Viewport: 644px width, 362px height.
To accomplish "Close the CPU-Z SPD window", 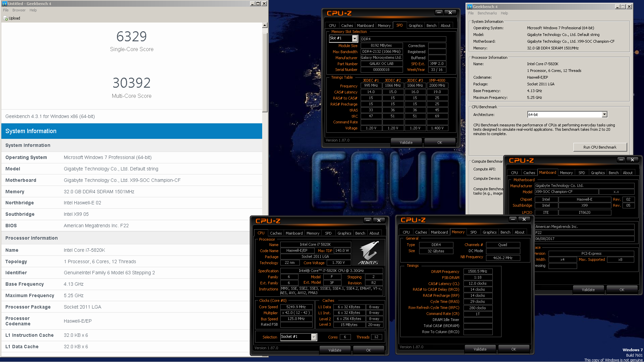I will (x=450, y=12).
